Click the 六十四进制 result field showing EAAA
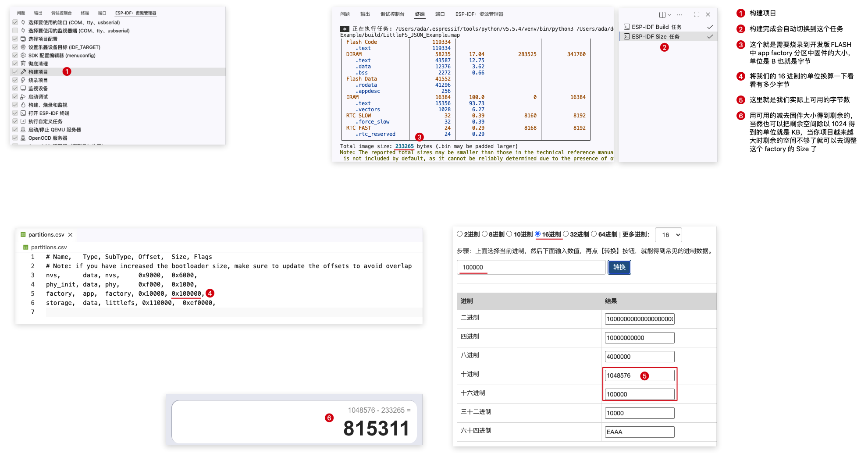Image resolution: width=868 pixels, height=460 pixels. (640, 432)
